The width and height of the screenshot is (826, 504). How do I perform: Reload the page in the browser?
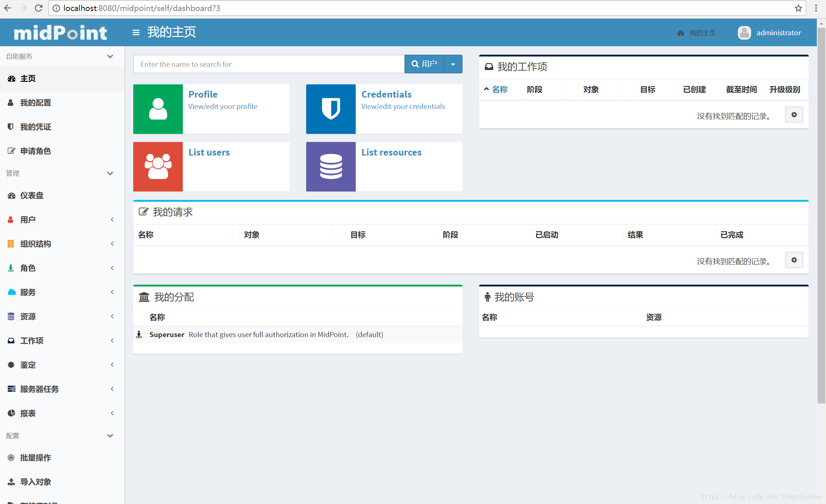[39, 8]
